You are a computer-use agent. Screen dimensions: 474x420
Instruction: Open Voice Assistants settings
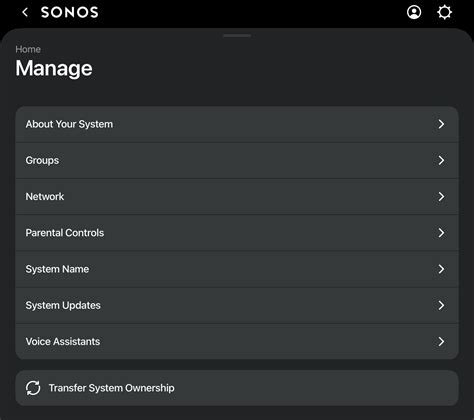[x=237, y=341]
